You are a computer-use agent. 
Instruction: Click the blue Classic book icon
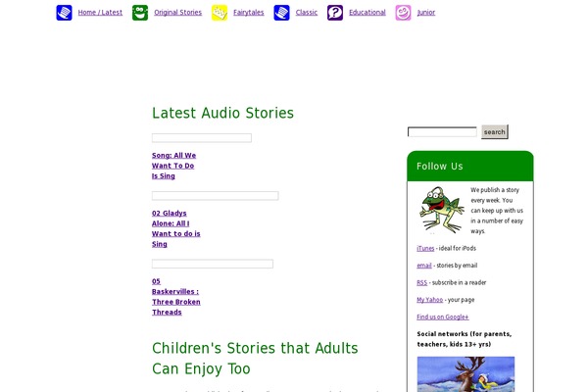(x=281, y=13)
